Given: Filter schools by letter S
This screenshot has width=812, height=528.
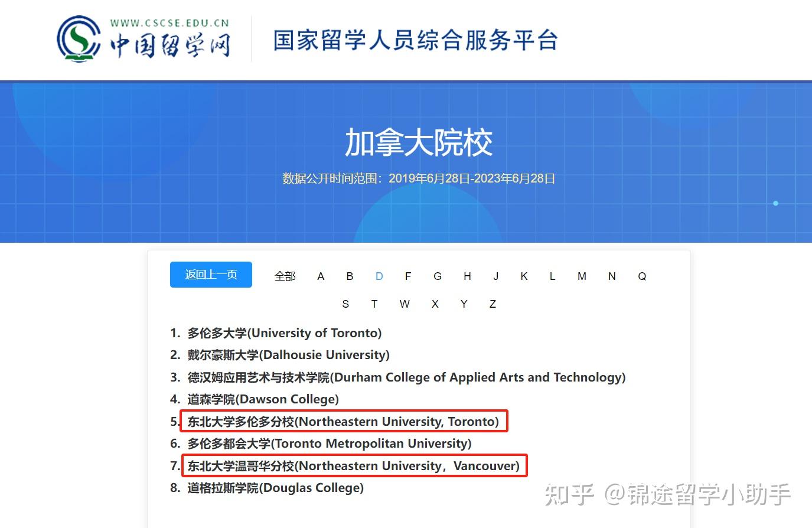Looking at the screenshot, I should pos(345,304).
